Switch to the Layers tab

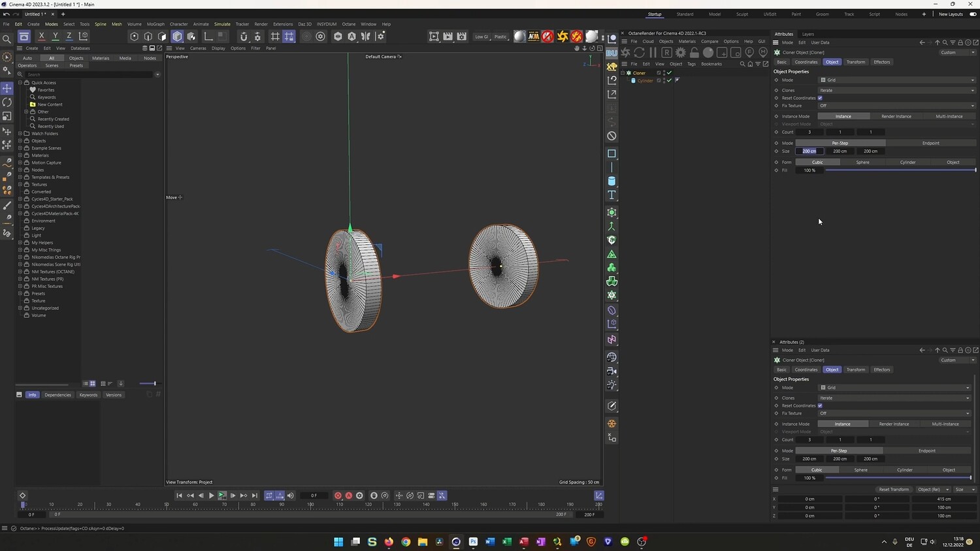coord(808,34)
